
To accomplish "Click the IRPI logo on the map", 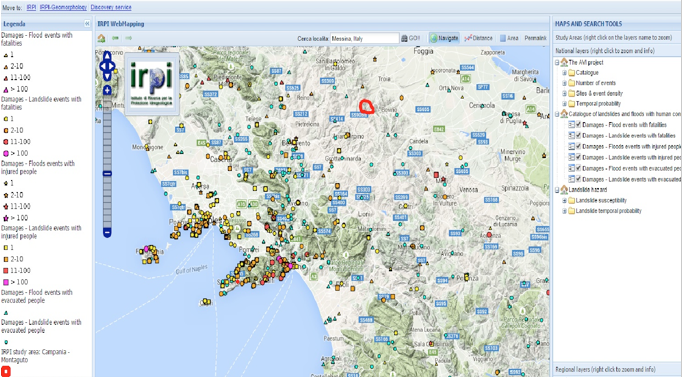I will (x=152, y=84).
